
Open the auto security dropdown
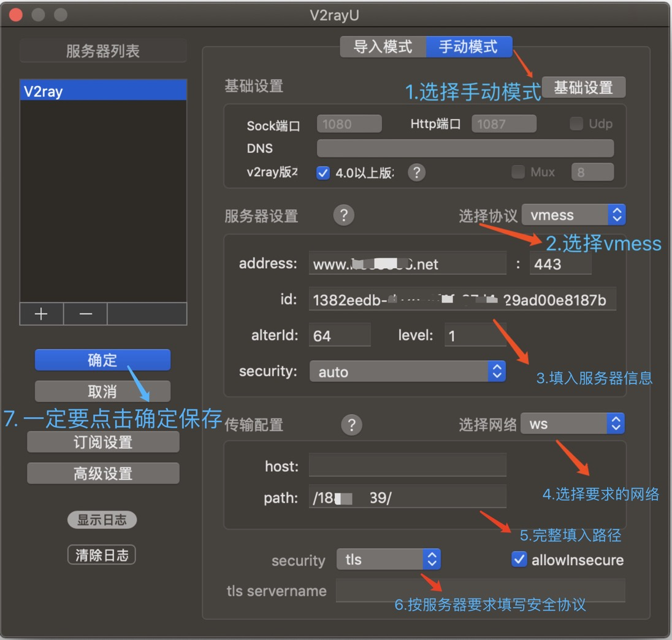coord(407,371)
